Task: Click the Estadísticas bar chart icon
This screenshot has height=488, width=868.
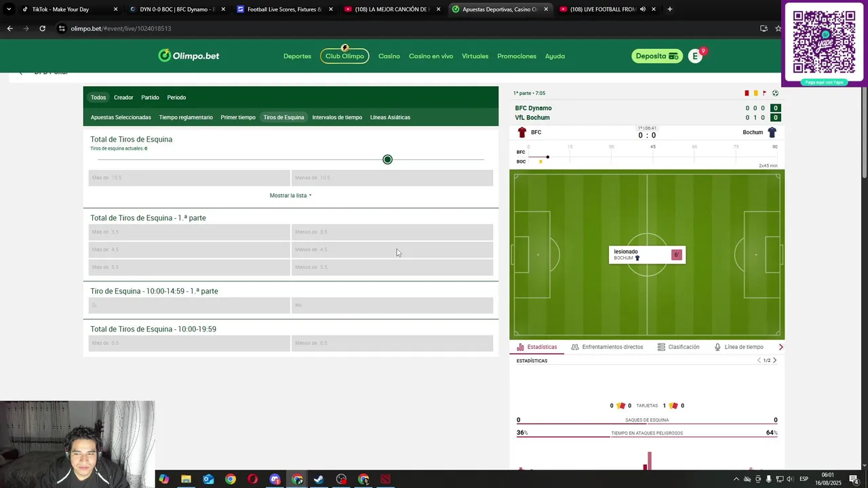Action: click(x=520, y=347)
